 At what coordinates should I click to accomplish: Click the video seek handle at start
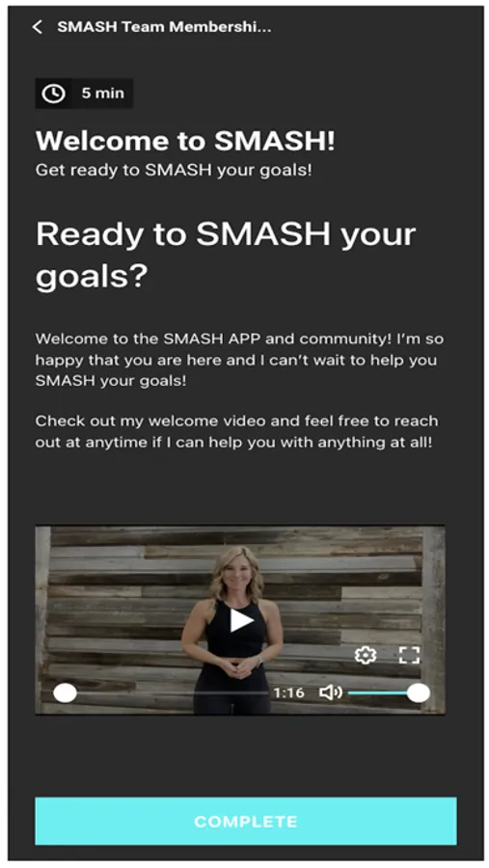(x=65, y=692)
